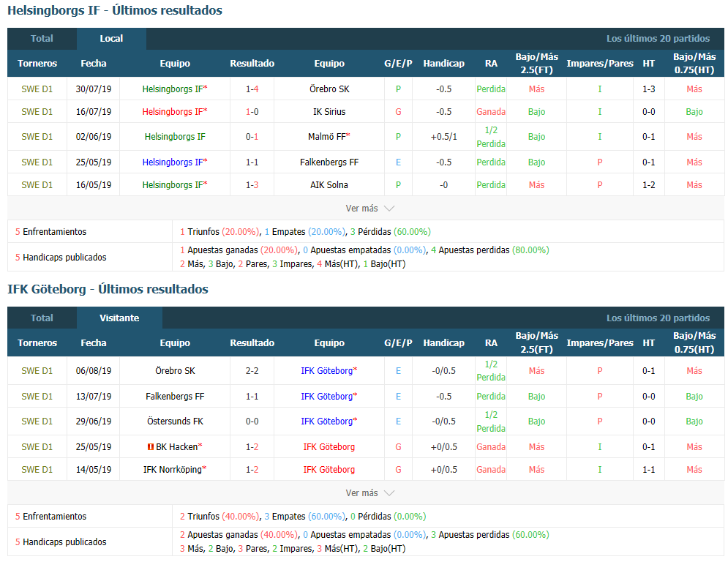Open Falkenbergs FF in the 13/07/19 match row
Image resolution: width=728 pixels, height=562 pixels.
tap(175, 396)
